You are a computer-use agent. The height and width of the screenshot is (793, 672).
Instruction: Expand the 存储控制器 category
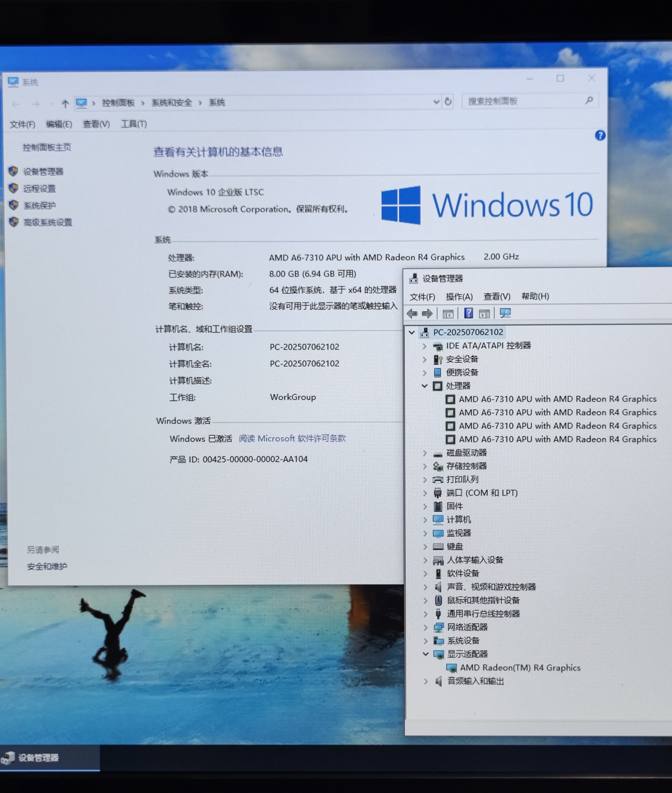point(425,466)
